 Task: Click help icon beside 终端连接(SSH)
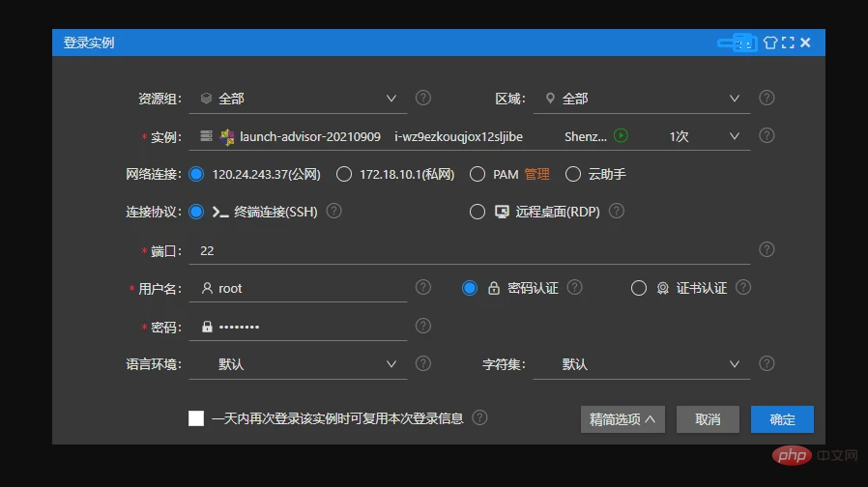333,211
